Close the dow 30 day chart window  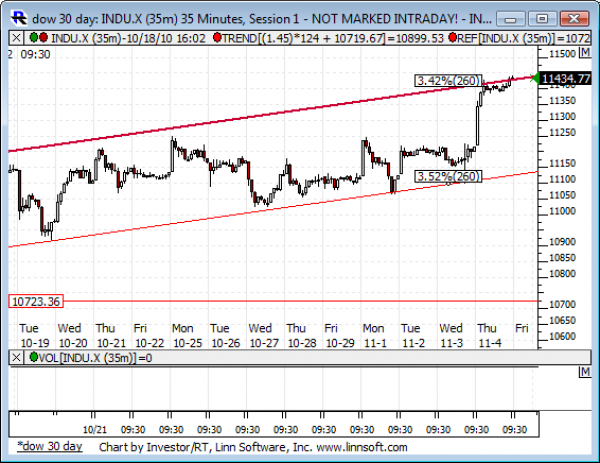(574, 19)
